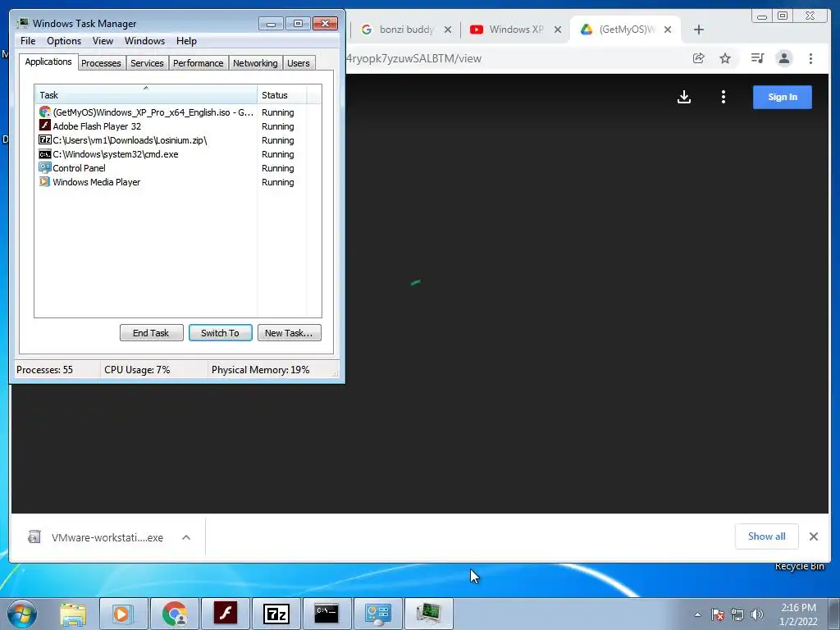The image size is (840, 630).
Task: Open Task Manager Options menu
Action: pyautogui.click(x=64, y=41)
